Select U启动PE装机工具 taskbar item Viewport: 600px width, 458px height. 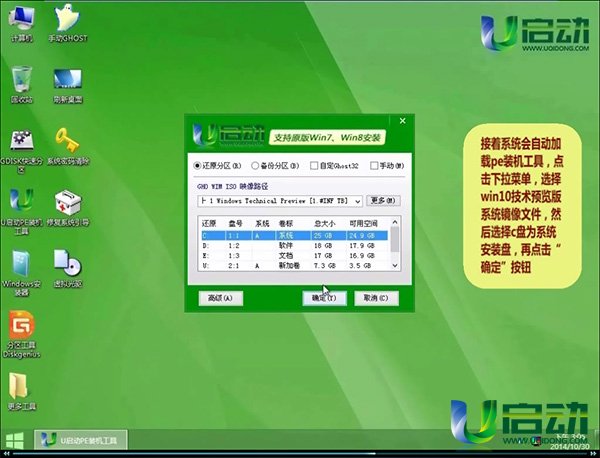pos(81,441)
